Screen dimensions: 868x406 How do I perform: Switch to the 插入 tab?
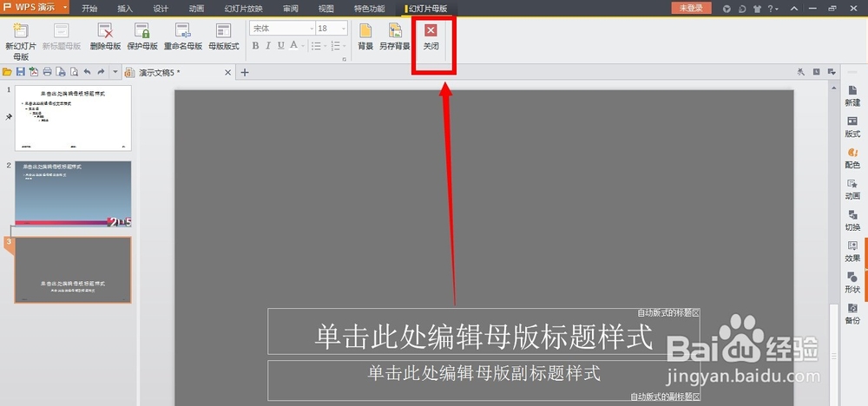click(125, 9)
